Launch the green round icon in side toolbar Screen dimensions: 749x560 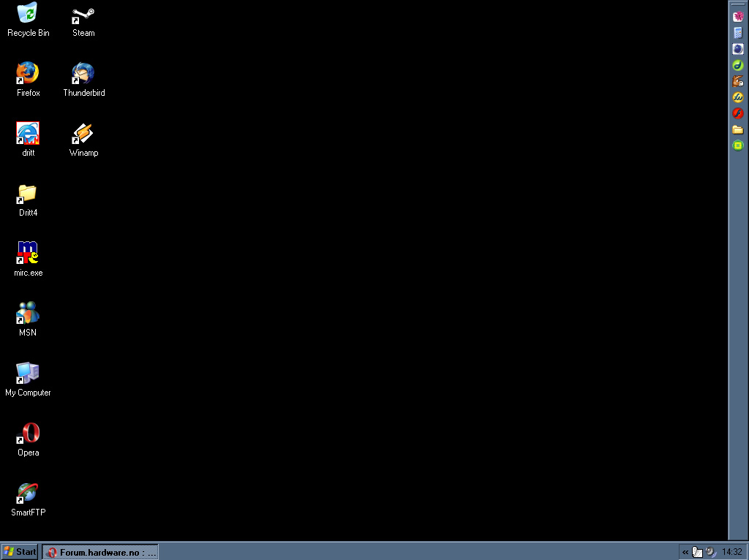click(738, 145)
